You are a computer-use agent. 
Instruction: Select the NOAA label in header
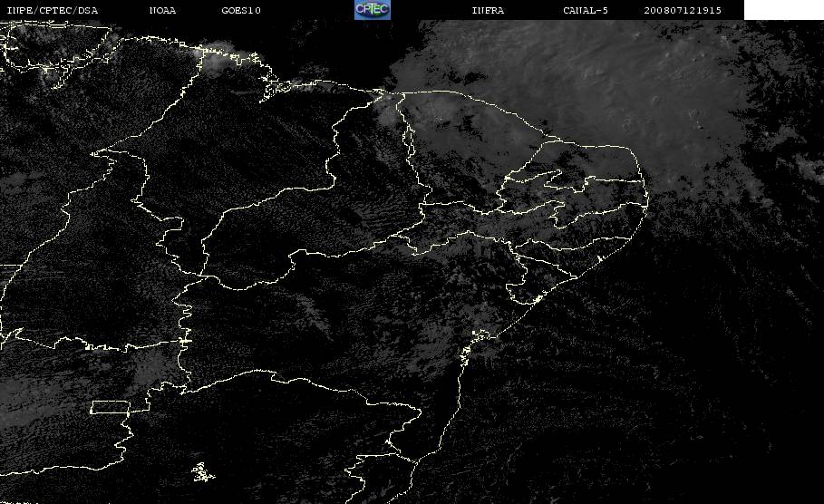coord(162,11)
